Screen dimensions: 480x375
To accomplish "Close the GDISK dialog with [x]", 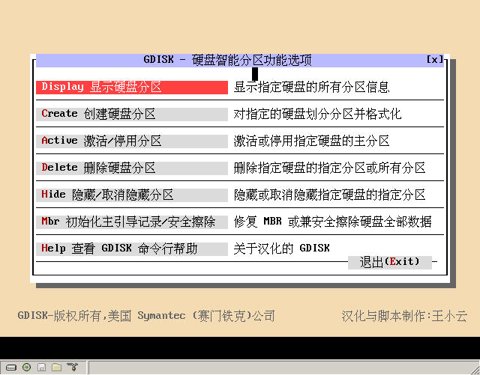I will coord(435,60).
